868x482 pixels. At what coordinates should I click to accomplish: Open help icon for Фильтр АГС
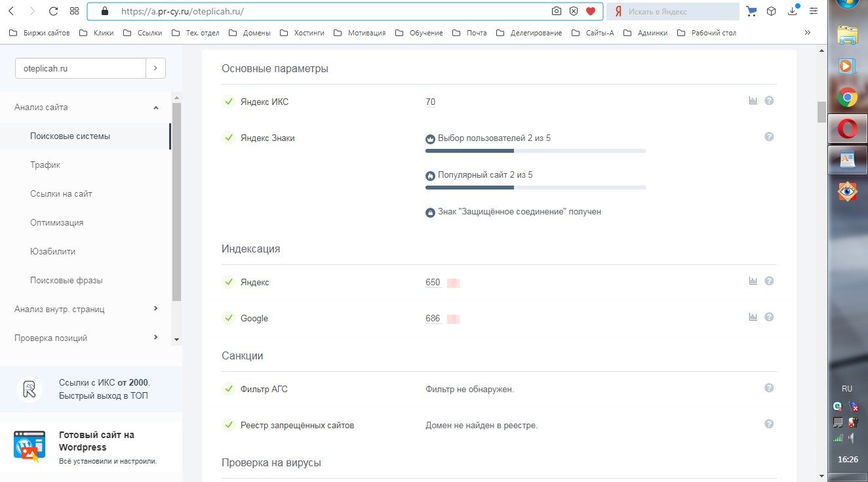point(769,388)
